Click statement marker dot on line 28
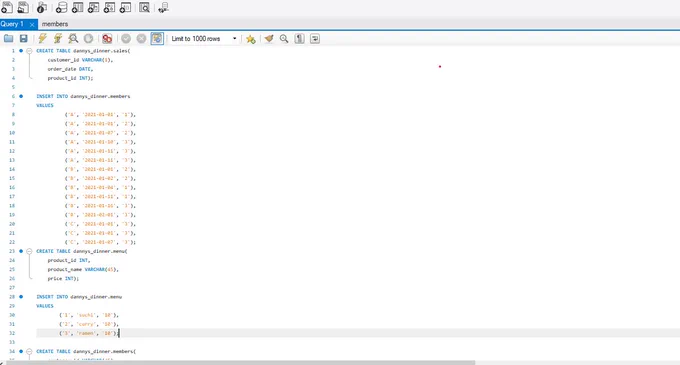 point(21,297)
